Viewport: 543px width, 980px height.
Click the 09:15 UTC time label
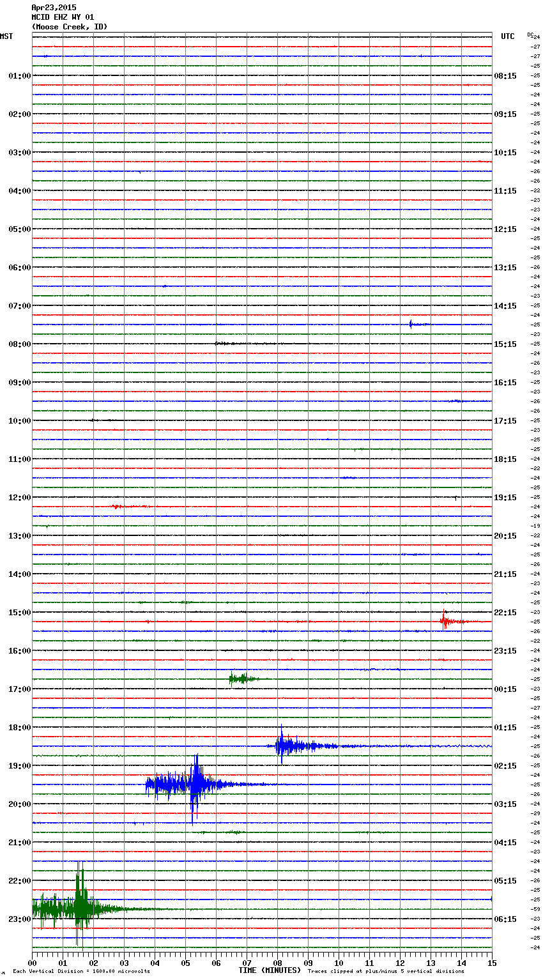505,114
